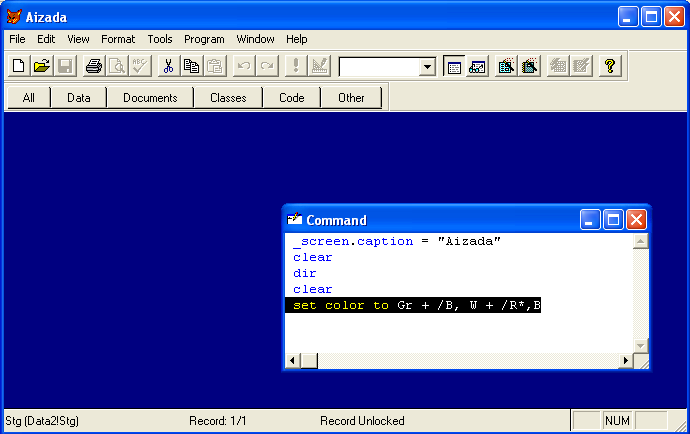Screen dimensions: 690x434
Task: Click Command window scroll left arrow
Action: (x=292, y=361)
